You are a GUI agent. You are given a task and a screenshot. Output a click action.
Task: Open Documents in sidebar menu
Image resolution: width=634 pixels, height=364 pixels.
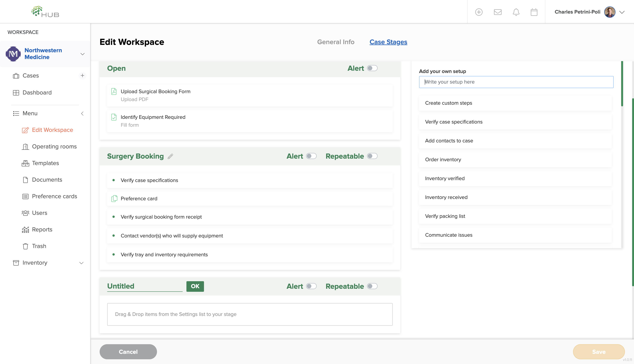[x=42, y=180]
